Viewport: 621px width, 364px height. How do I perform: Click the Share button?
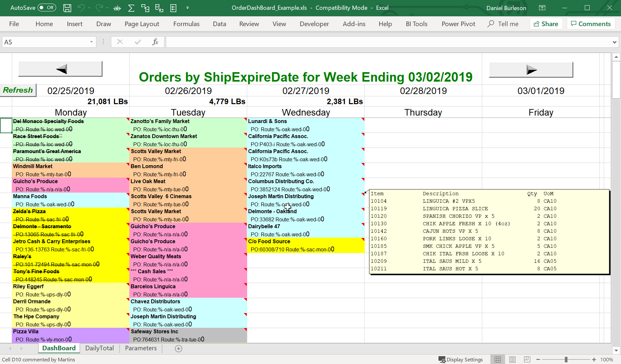click(x=546, y=24)
